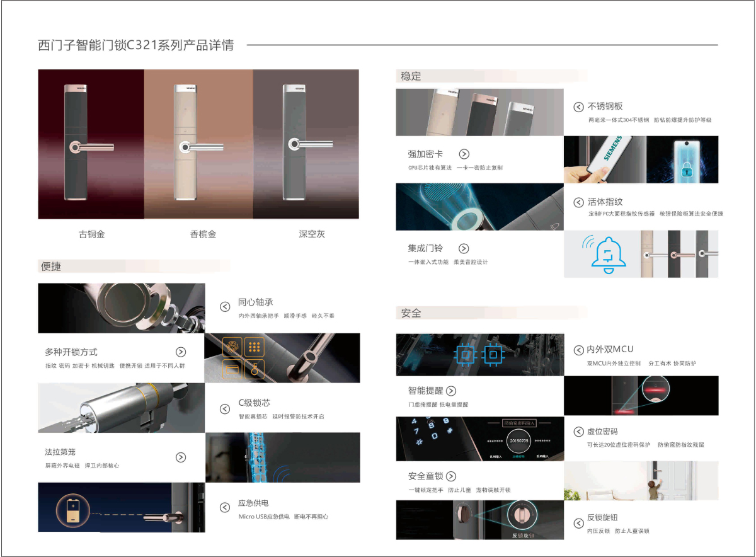
Task: Select the 安全 section heading
Action: pos(411,313)
